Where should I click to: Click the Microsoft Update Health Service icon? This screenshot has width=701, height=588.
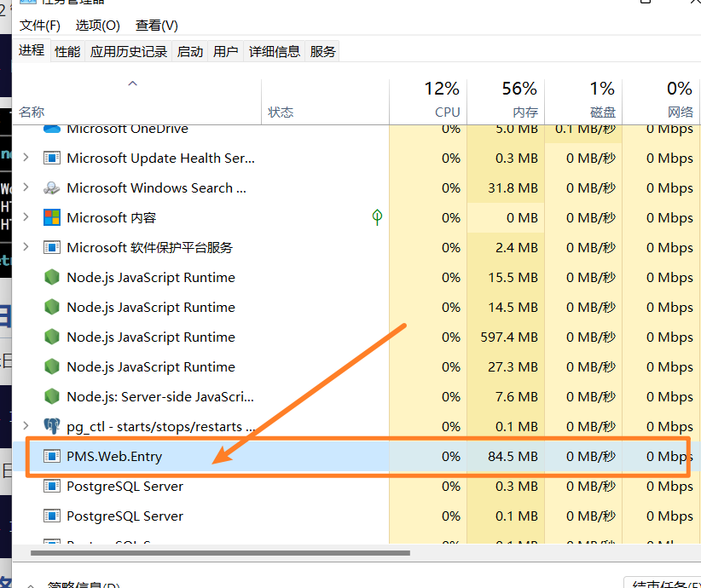[x=52, y=159]
